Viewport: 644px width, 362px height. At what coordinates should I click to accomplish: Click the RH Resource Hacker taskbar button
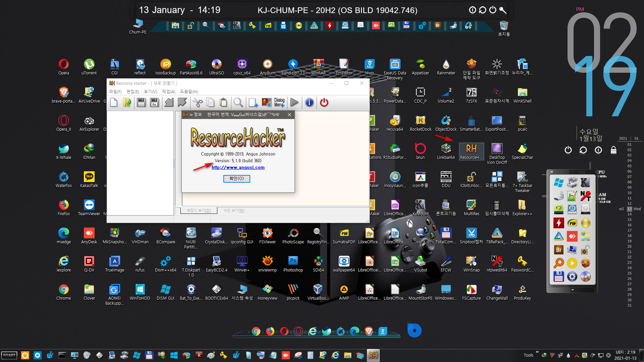coord(373,355)
